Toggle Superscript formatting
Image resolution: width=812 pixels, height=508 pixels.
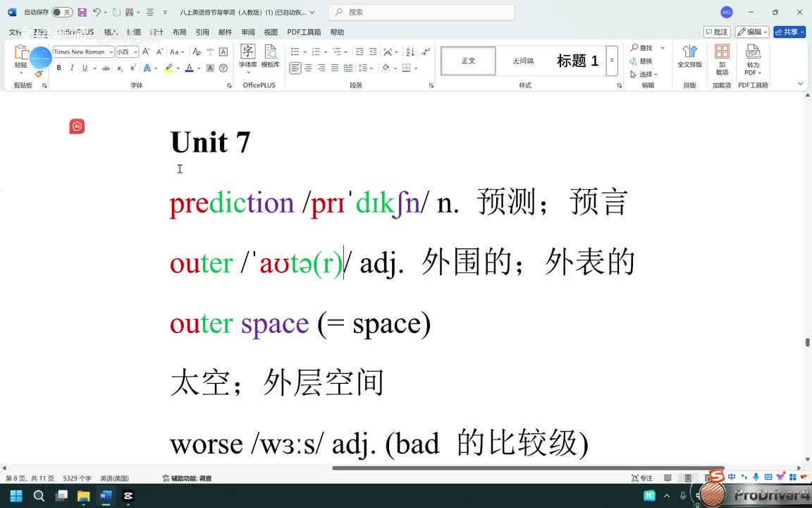pyautogui.click(x=133, y=68)
